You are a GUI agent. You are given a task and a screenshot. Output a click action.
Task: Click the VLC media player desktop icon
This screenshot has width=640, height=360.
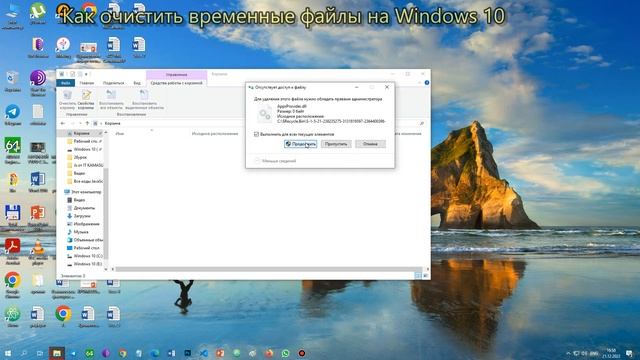pos(38,251)
